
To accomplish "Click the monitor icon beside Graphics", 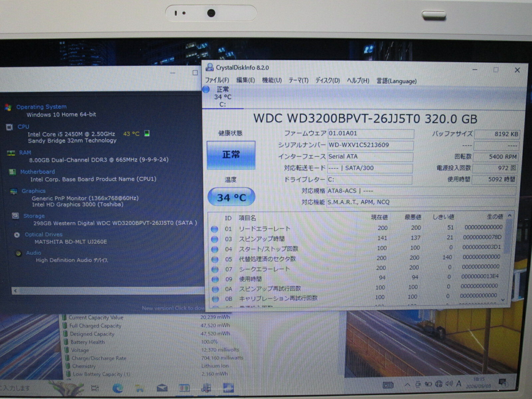I will [x=14, y=191].
